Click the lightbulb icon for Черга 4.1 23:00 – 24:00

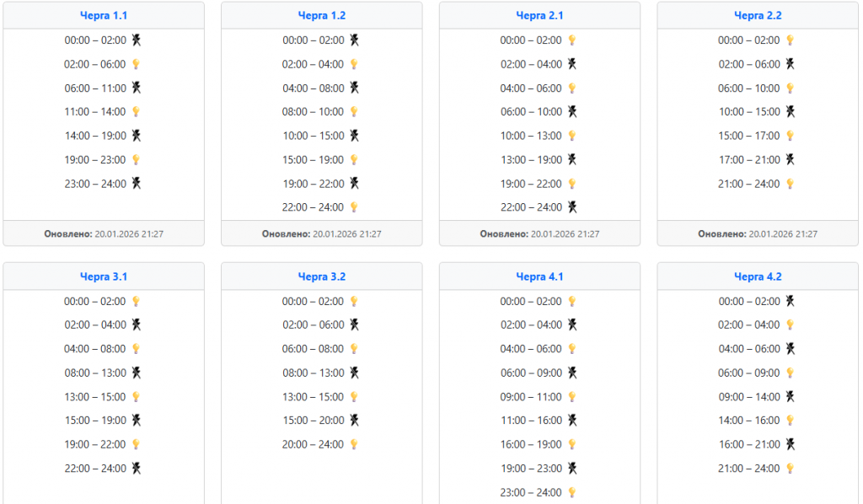pos(572,492)
